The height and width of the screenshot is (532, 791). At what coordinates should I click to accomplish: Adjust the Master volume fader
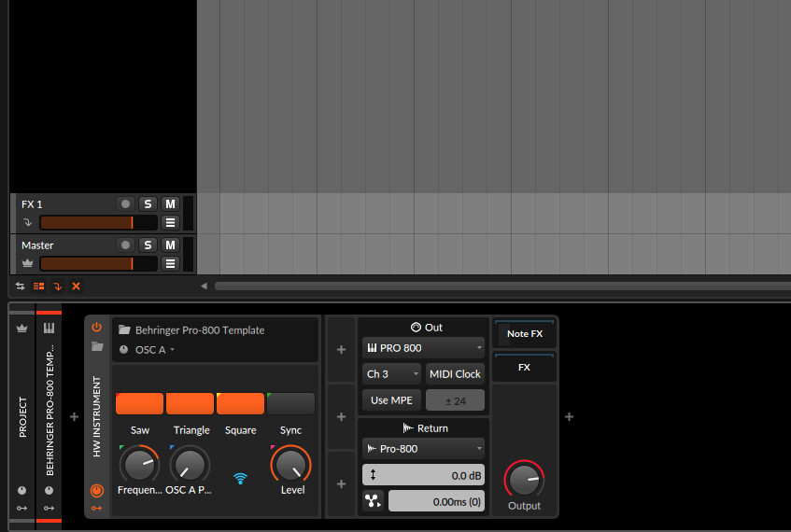tap(98, 263)
